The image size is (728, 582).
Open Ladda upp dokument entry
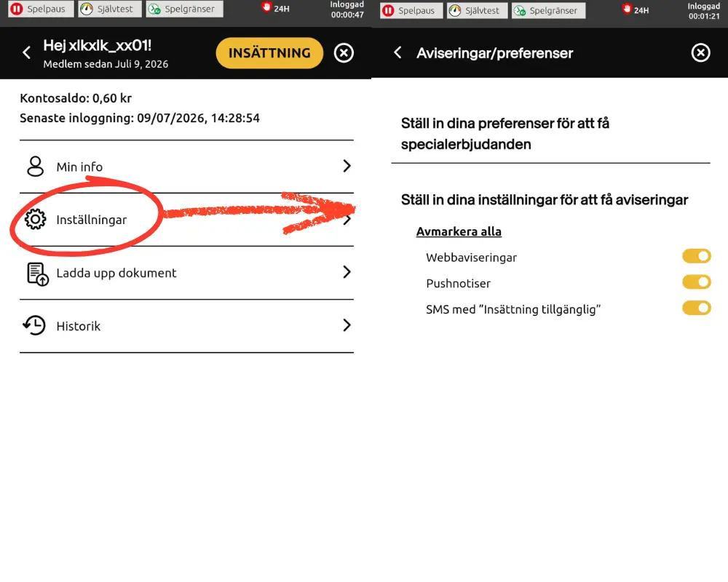coord(186,273)
